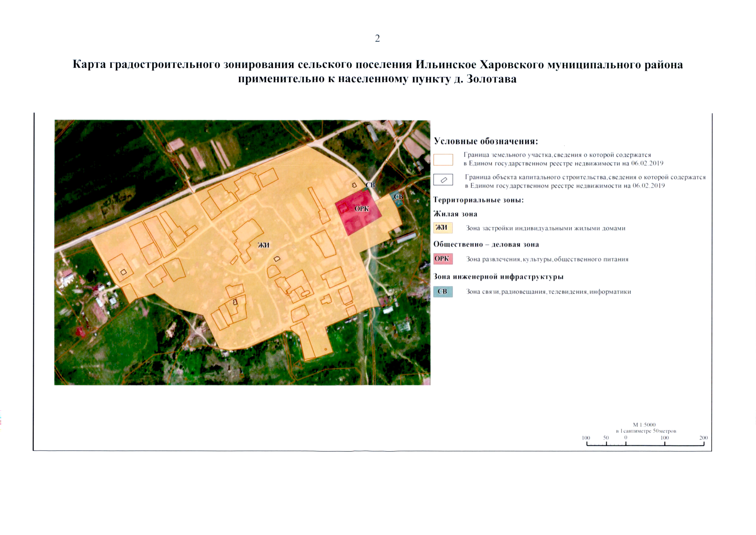Click the small building outline right of ЖИ label
Image resolution: width=756 pixels, height=535 pixels.
tap(277, 259)
